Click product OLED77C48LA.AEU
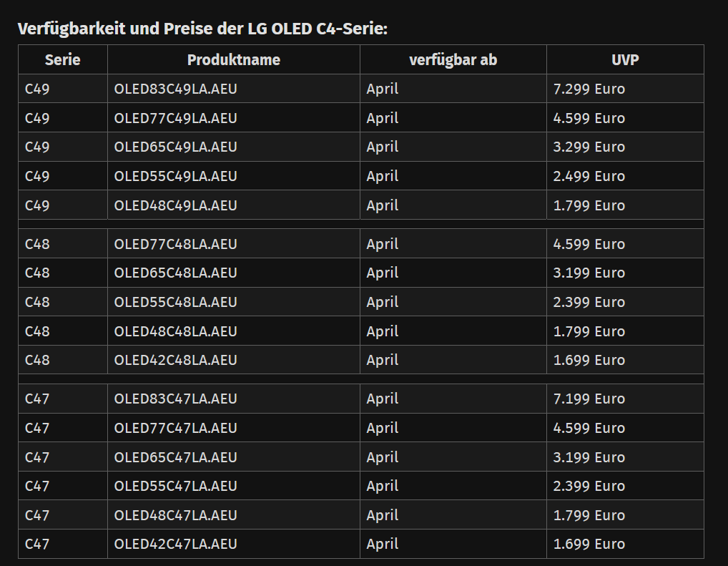This screenshot has width=728, height=566. click(x=175, y=244)
